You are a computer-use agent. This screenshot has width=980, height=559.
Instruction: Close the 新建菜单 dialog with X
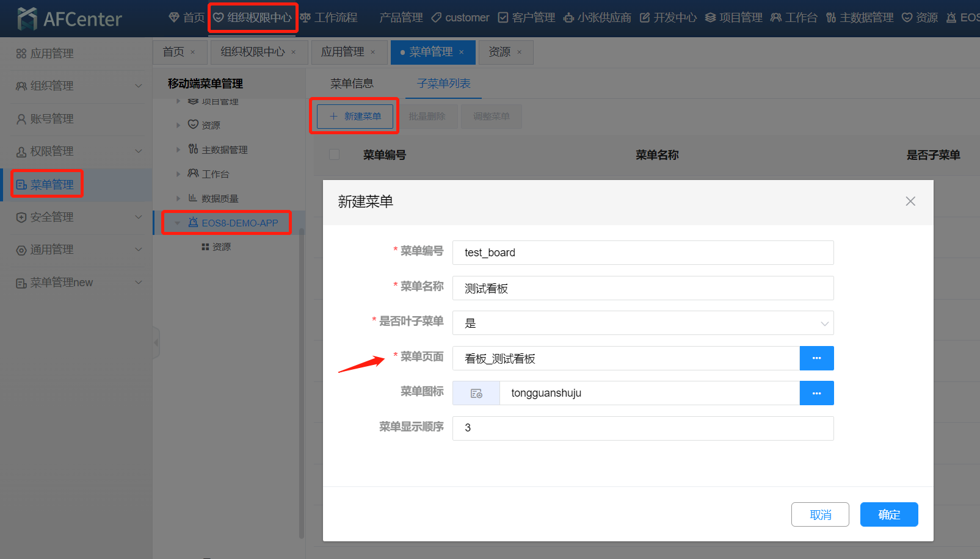coord(910,201)
